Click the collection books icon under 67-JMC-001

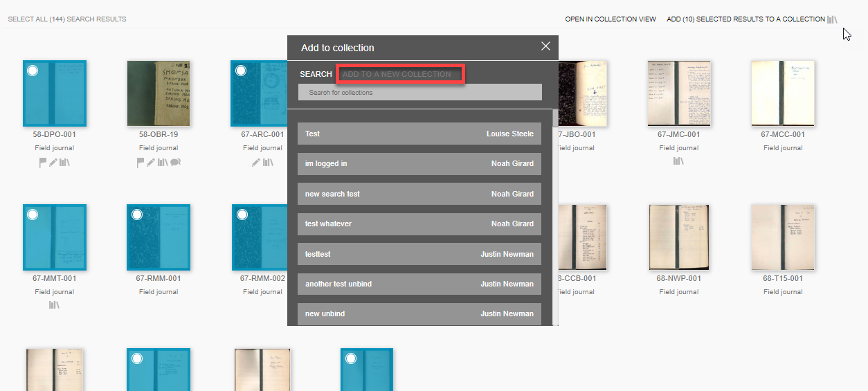[x=679, y=161]
